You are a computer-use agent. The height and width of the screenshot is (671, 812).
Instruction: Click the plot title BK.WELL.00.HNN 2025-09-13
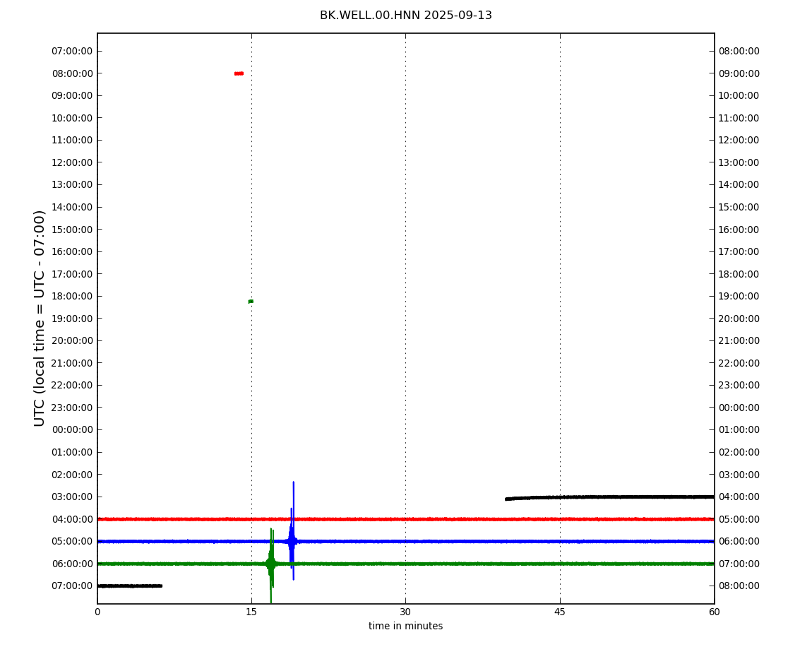click(x=405, y=16)
